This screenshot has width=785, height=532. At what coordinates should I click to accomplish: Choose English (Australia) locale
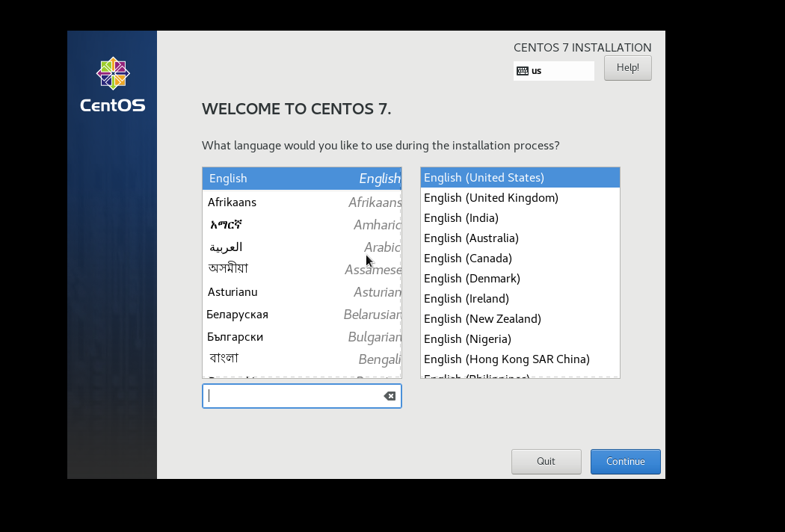520,238
